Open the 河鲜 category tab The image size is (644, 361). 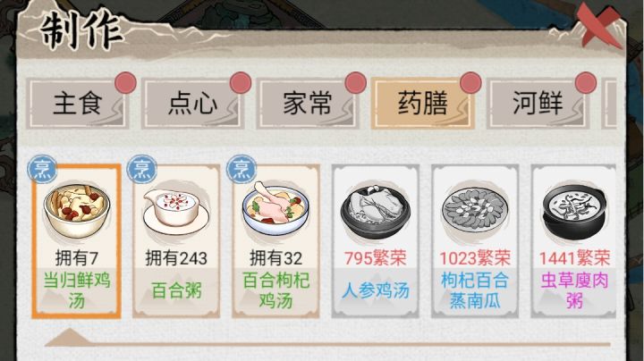538,105
